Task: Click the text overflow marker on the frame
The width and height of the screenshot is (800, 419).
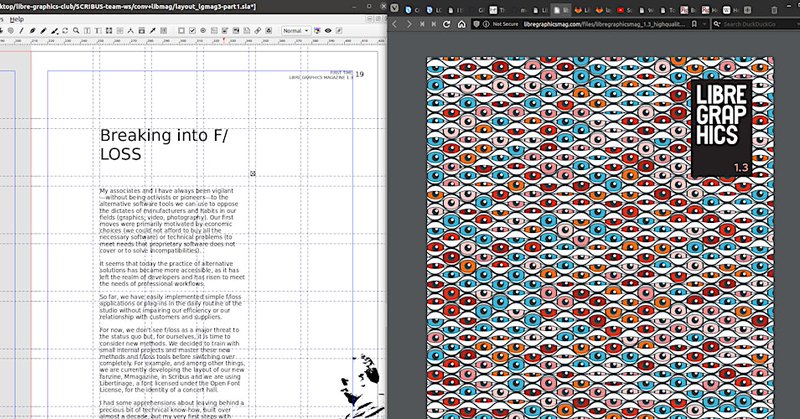Action: [253, 174]
